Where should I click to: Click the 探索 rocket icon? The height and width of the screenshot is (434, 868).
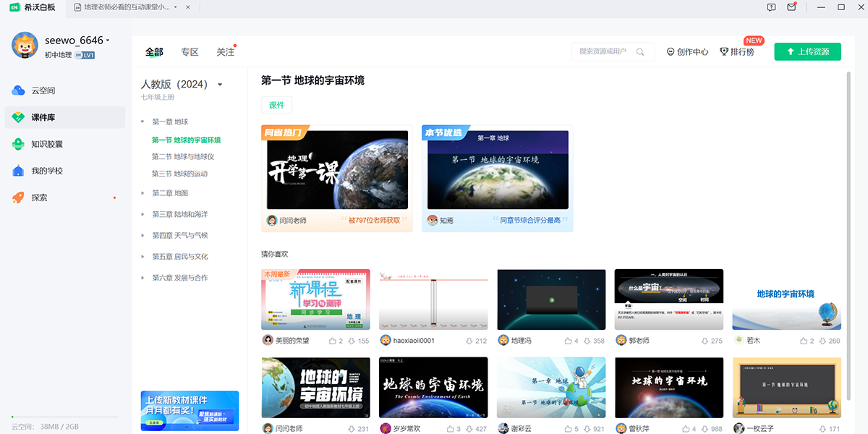(x=20, y=197)
